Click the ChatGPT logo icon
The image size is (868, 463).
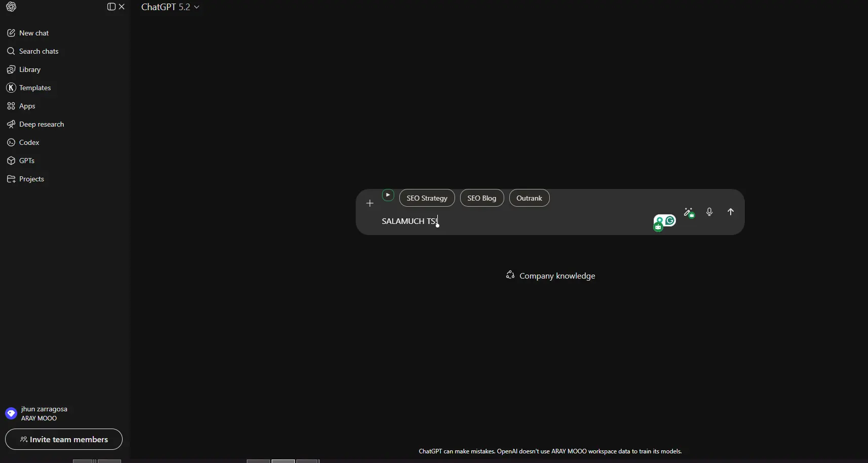tap(11, 7)
